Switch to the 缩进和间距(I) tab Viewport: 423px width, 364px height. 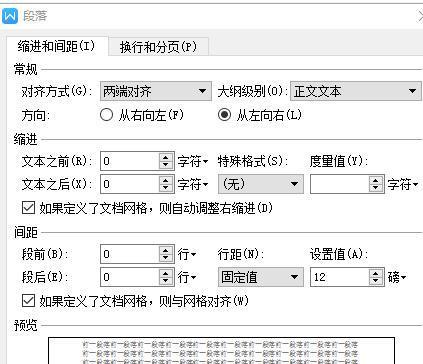[x=57, y=46]
